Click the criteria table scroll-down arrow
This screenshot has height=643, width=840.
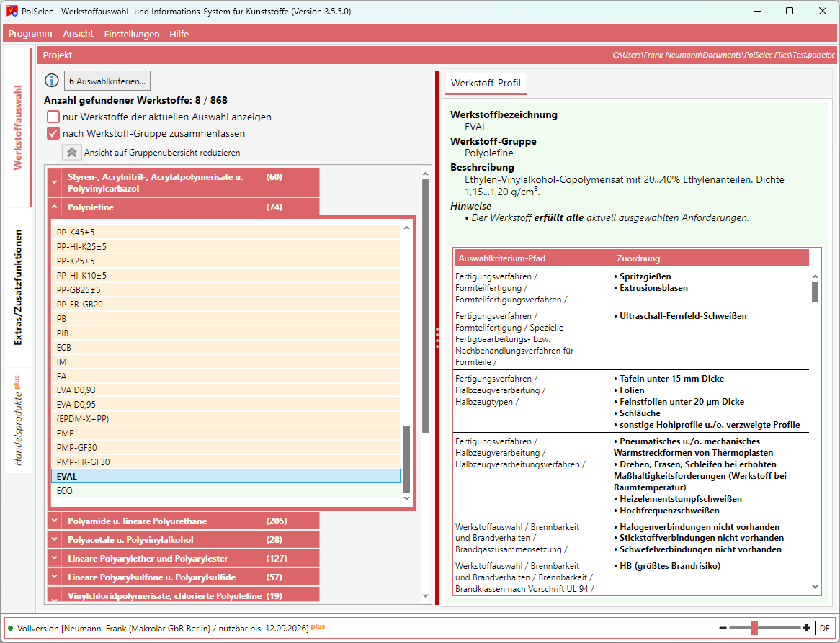[815, 588]
